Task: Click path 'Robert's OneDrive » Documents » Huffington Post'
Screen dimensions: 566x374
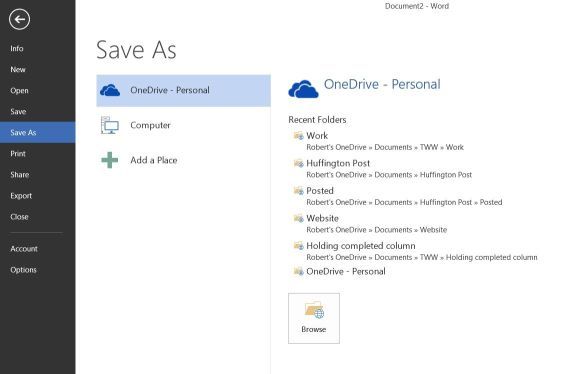Action: point(389,175)
